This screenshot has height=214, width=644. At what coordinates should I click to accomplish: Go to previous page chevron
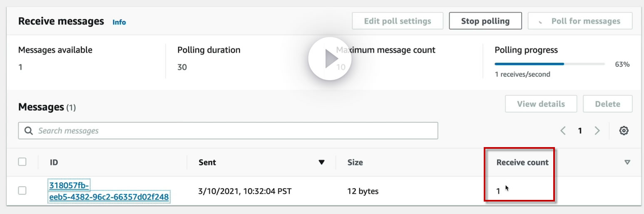(563, 131)
